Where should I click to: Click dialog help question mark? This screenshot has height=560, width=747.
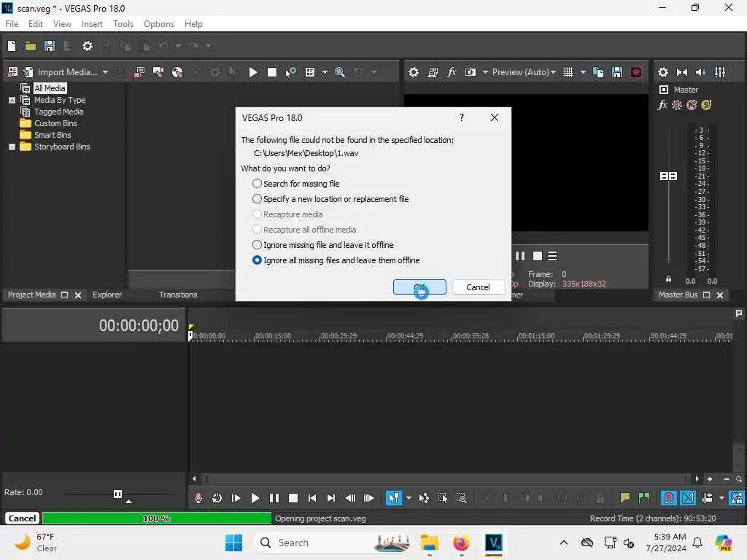[462, 117]
